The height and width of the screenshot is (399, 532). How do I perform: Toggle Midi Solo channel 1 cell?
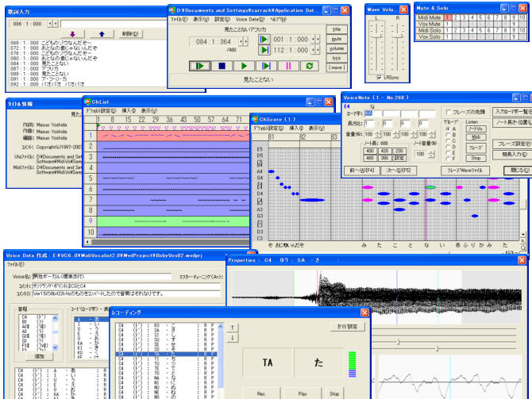[447, 30]
